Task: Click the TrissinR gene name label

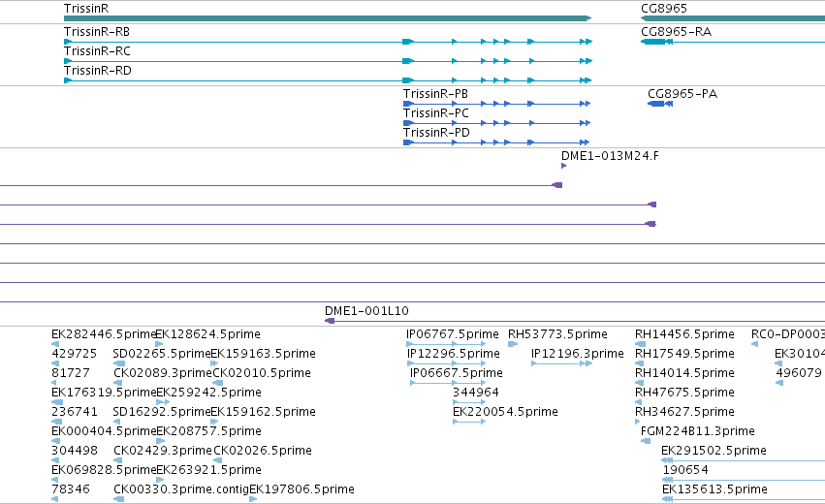Action: tap(86, 9)
